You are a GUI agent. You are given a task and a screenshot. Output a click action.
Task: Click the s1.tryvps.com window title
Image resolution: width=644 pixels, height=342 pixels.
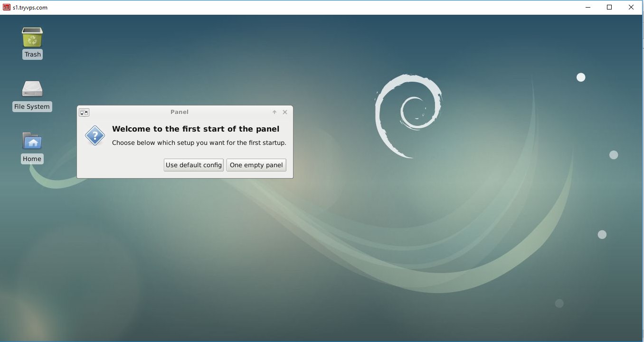pos(30,8)
